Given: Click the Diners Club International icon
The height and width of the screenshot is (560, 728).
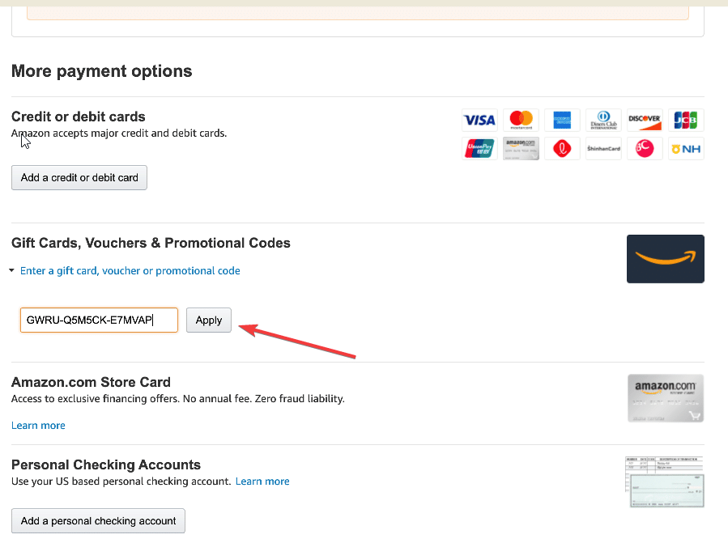Looking at the screenshot, I should coord(603,120).
